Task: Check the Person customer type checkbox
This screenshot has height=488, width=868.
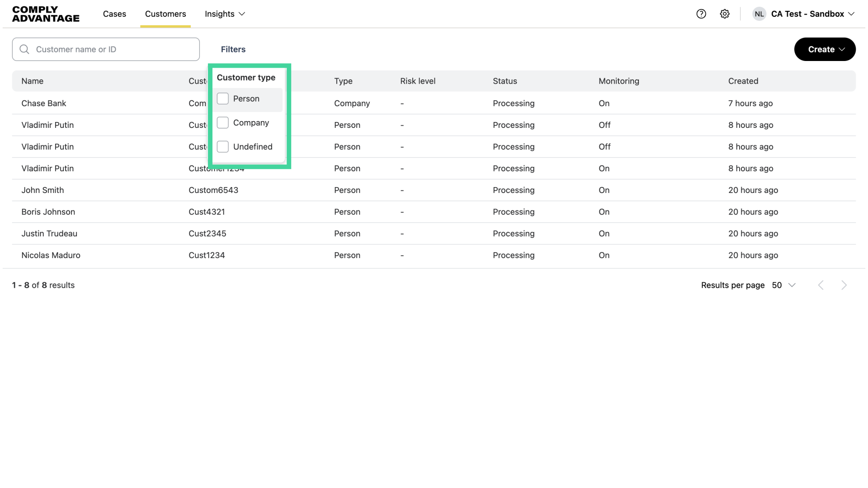Action: 223,99
